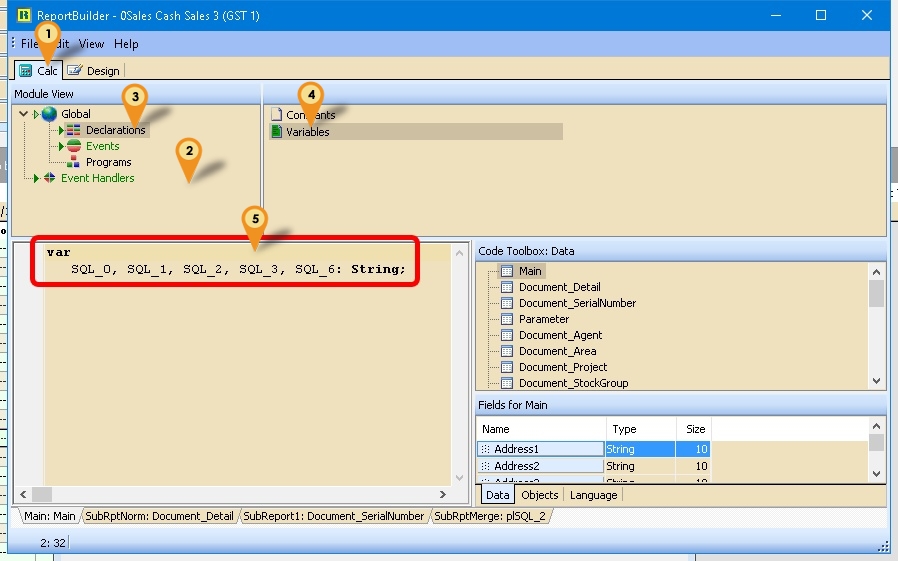Select the Programs tree item
898x561 pixels.
pos(108,162)
